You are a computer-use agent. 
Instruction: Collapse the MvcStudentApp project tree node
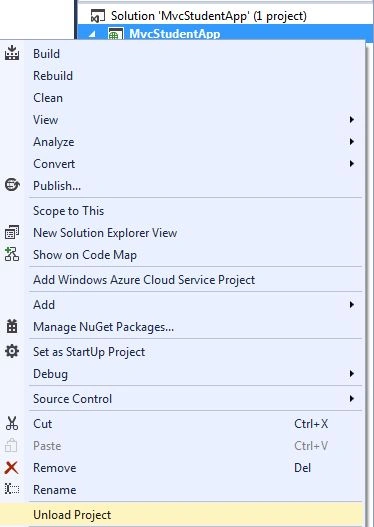(93, 34)
